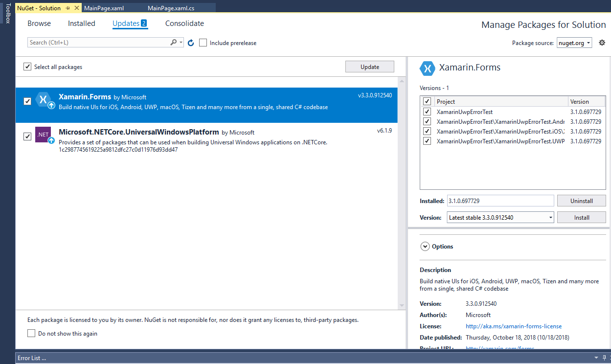
Task: Click the refresh icon next to the search box
Action: pos(190,43)
